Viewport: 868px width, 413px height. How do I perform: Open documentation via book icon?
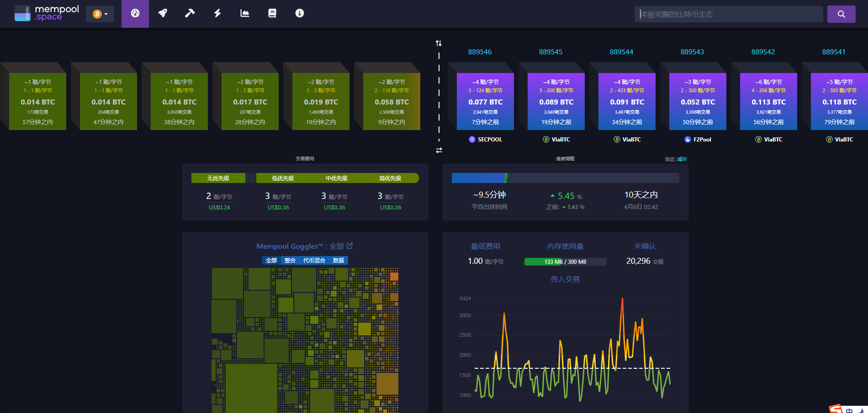pos(272,13)
